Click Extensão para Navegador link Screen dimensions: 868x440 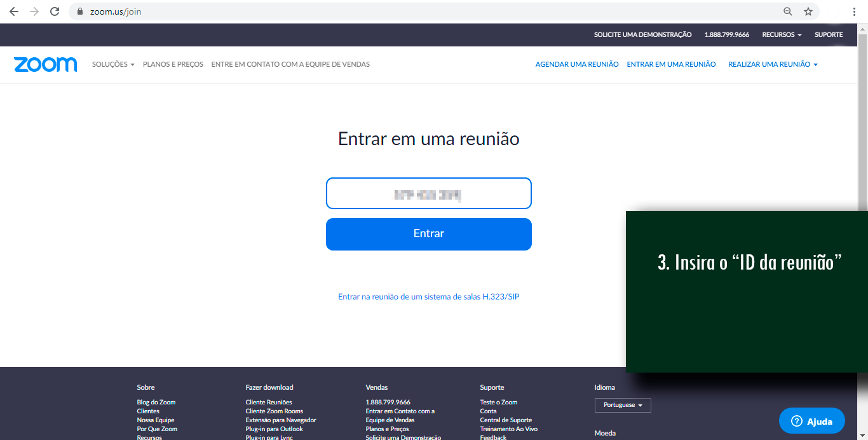281,420
